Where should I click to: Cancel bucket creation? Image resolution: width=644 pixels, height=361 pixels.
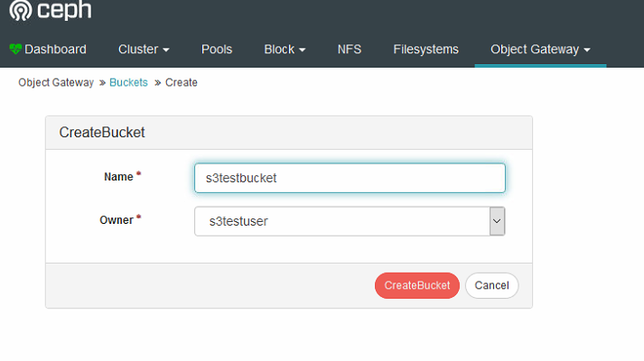coord(491,285)
